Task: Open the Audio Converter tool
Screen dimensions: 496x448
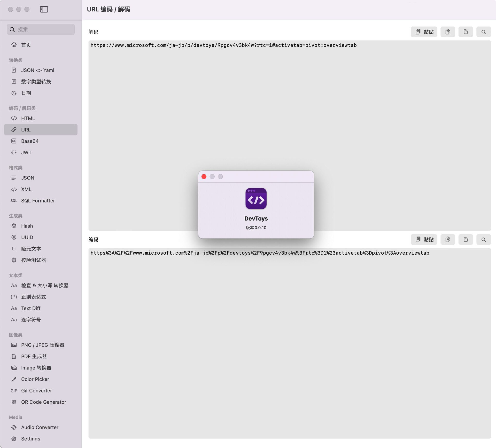Action: pyautogui.click(x=41, y=427)
